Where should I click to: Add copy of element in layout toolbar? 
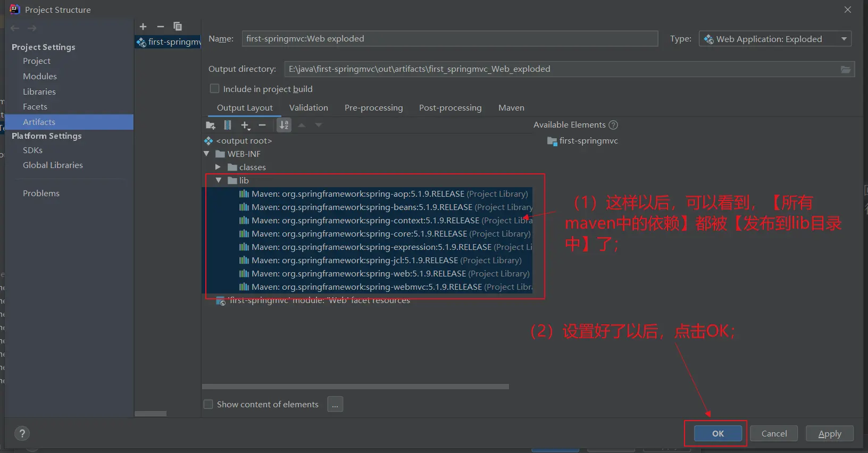pyautogui.click(x=245, y=125)
